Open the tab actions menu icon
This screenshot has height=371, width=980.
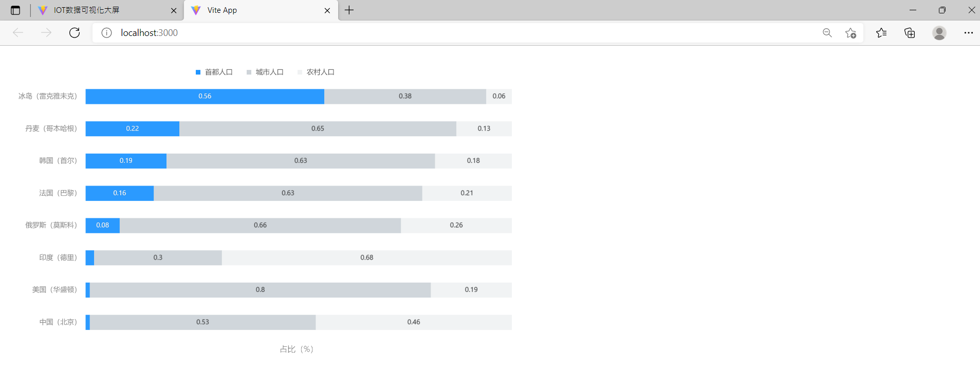pyautogui.click(x=15, y=10)
